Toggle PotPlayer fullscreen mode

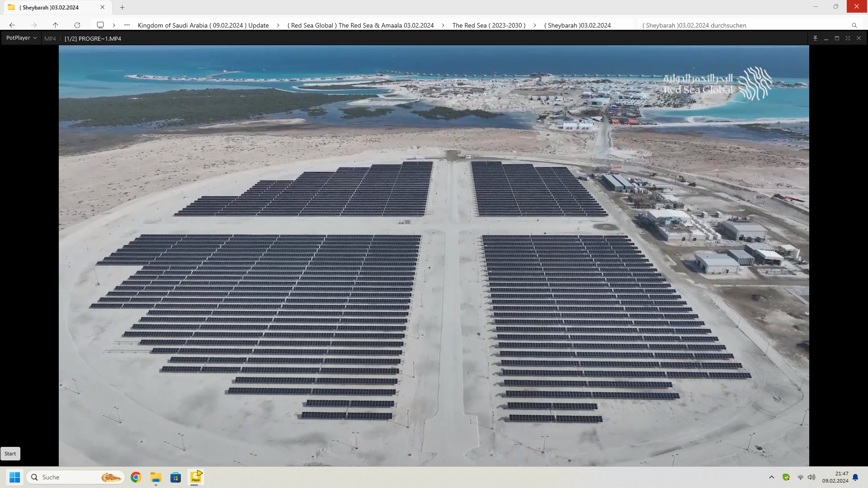[x=848, y=38]
